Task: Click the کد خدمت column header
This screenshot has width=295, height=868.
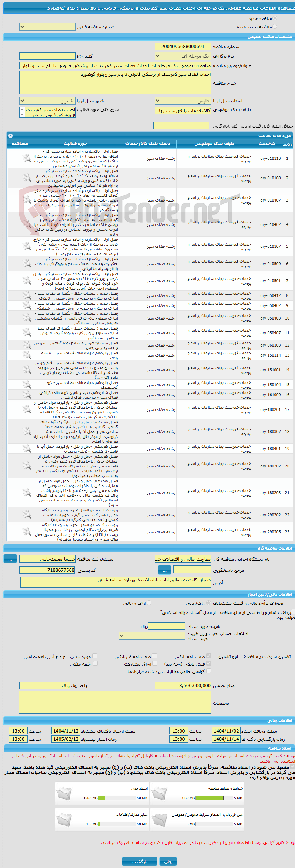Action: (267, 143)
